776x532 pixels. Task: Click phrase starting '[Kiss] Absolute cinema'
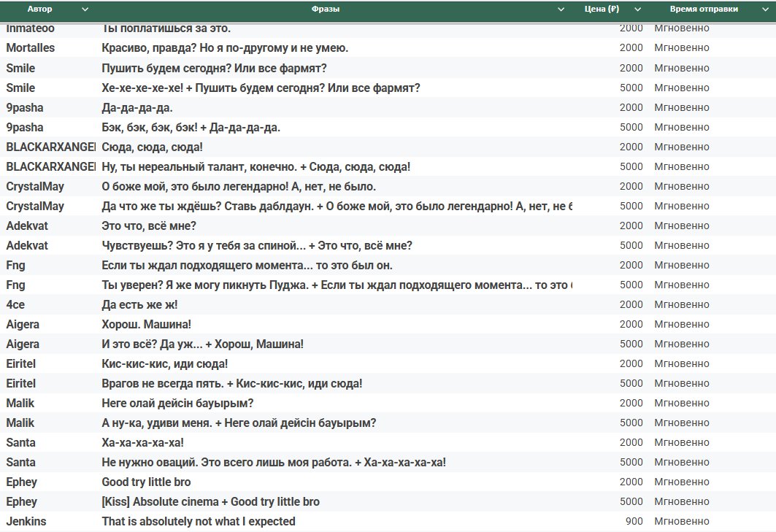point(210,502)
